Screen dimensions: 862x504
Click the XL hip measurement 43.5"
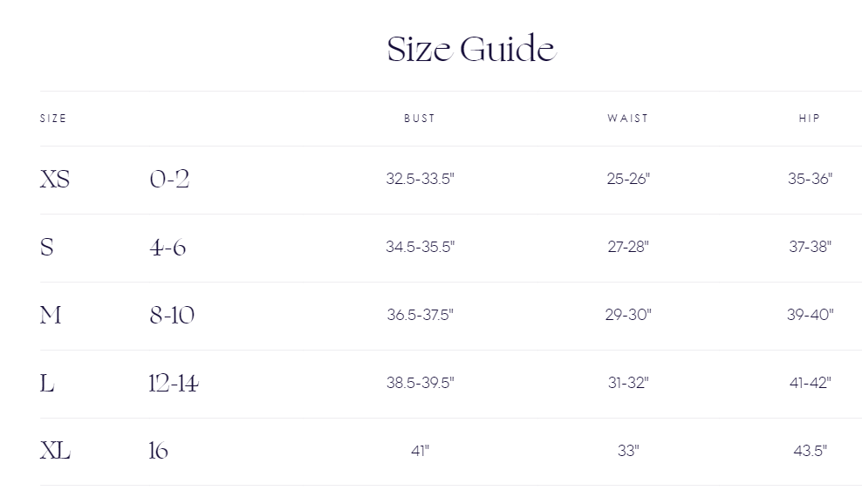pos(811,451)
